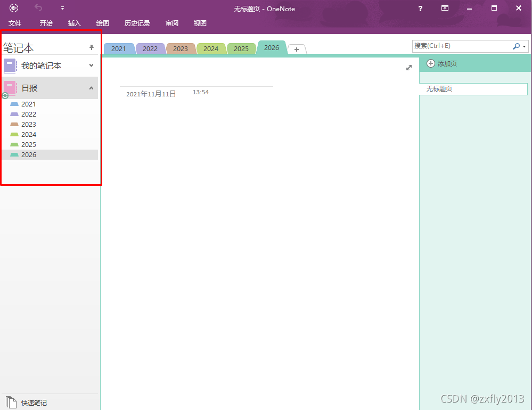Click 添加页 to add a page
Screen dimensions: 532x410
coord(447,64)
